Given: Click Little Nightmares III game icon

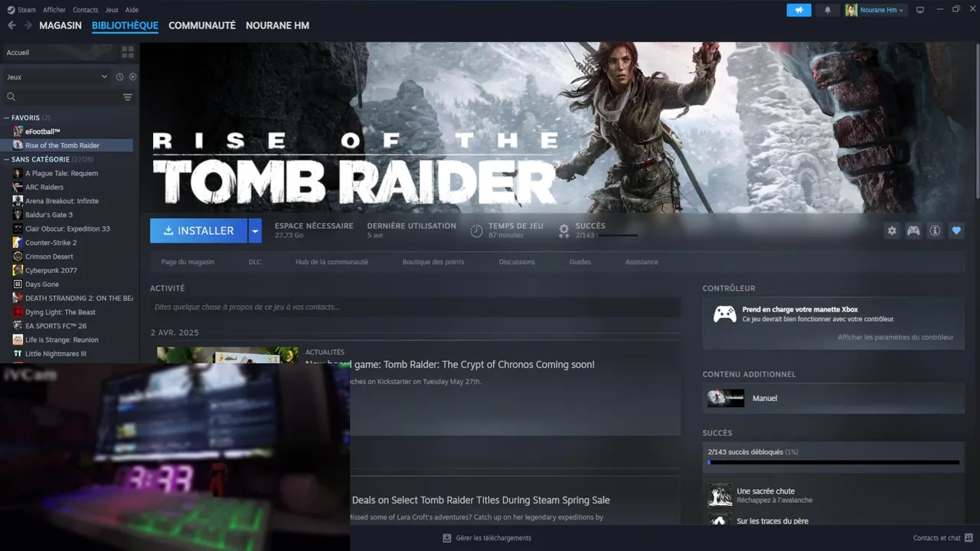Looking at the screenshot, I should tap(18, 354).
